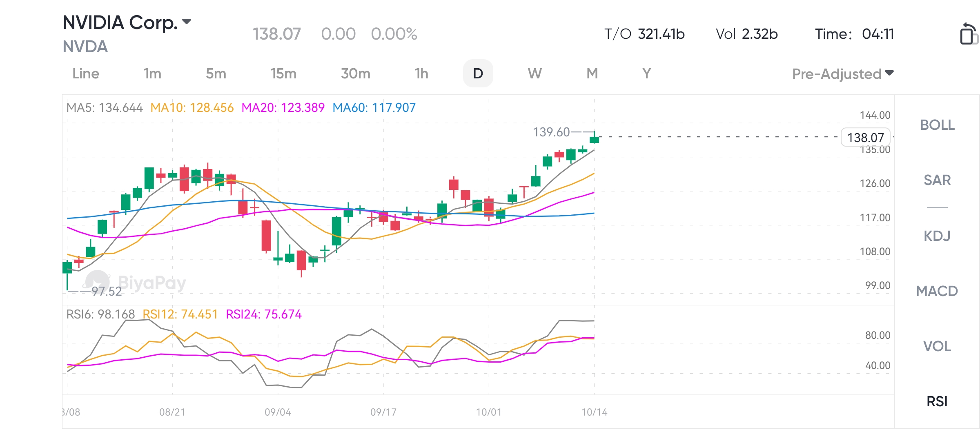Show the VOL indicator
The width and height of the screenshot is (980, 441).
click(x=937, y=346)
